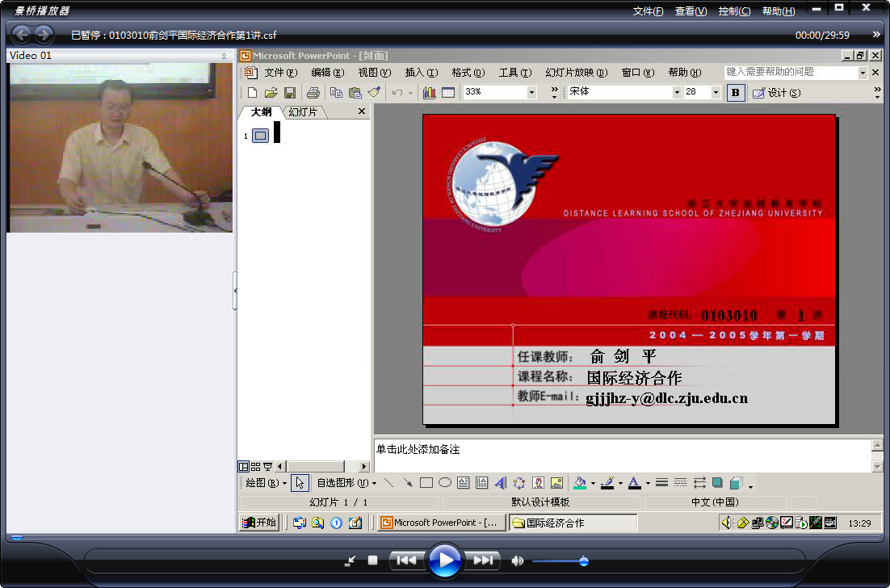Click the Paste clipboard icon
The width and height of the screenshot is (890, 588).
pos(355,92)
